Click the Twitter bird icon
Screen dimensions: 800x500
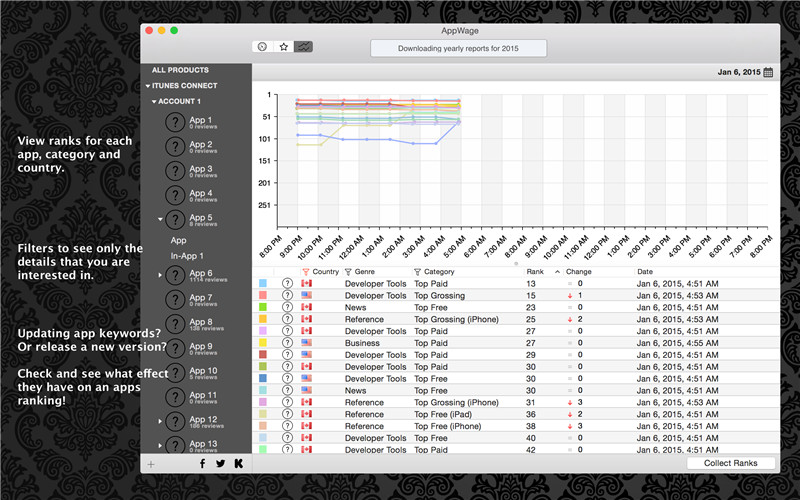click(221, 463)
